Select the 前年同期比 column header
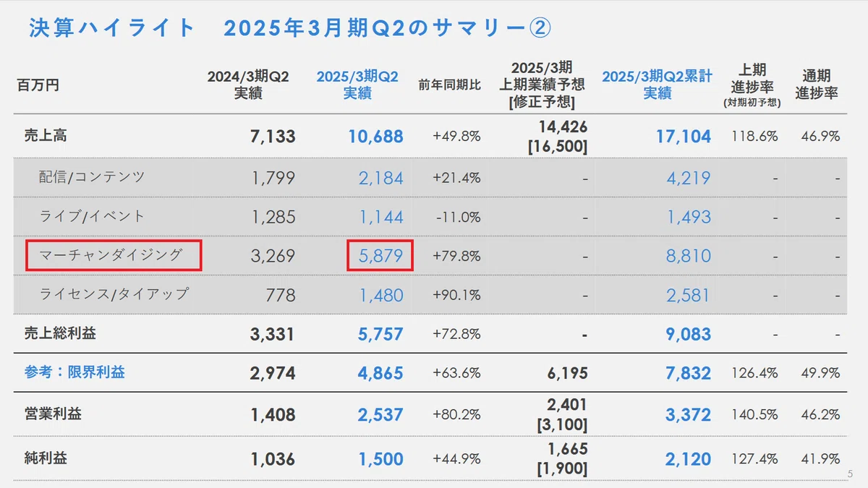Image resolution: width=868 pixels, height=488 pixels. click(449, 85)
